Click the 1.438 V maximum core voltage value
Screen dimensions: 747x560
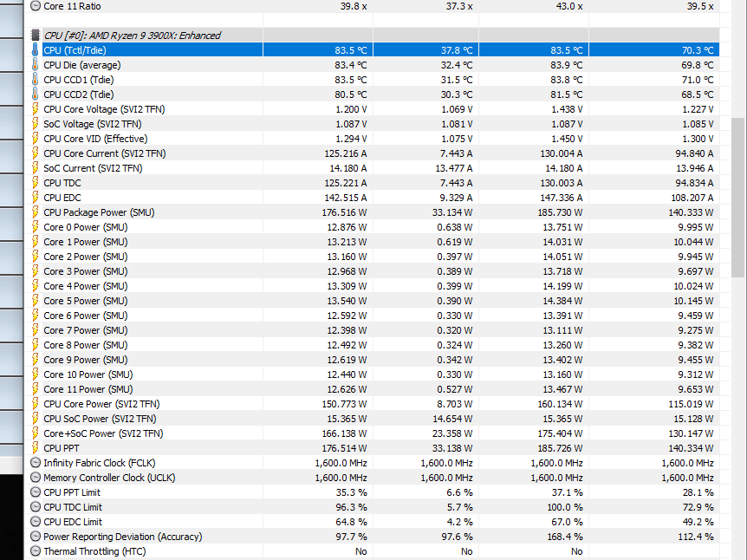click(x=567, y=109)
